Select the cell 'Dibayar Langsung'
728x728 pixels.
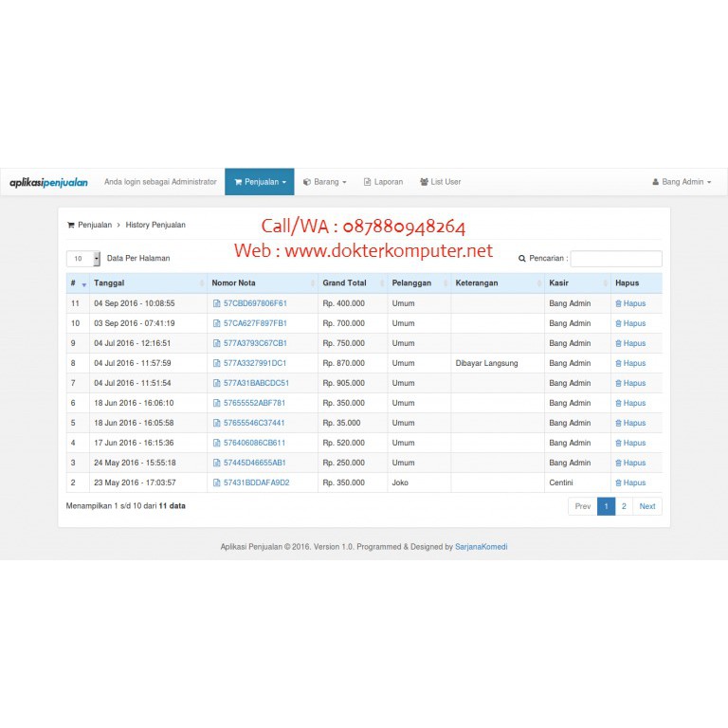click(x=486, y=364)
